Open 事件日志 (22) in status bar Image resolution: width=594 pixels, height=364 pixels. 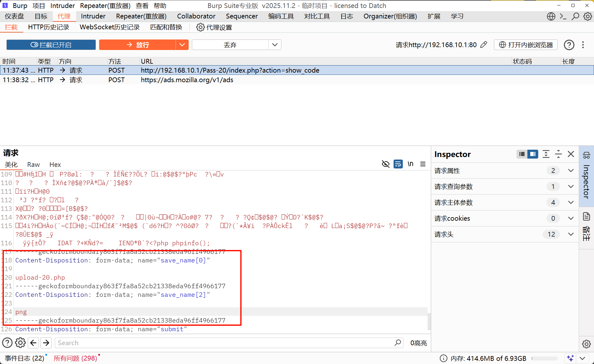[25, 359]
